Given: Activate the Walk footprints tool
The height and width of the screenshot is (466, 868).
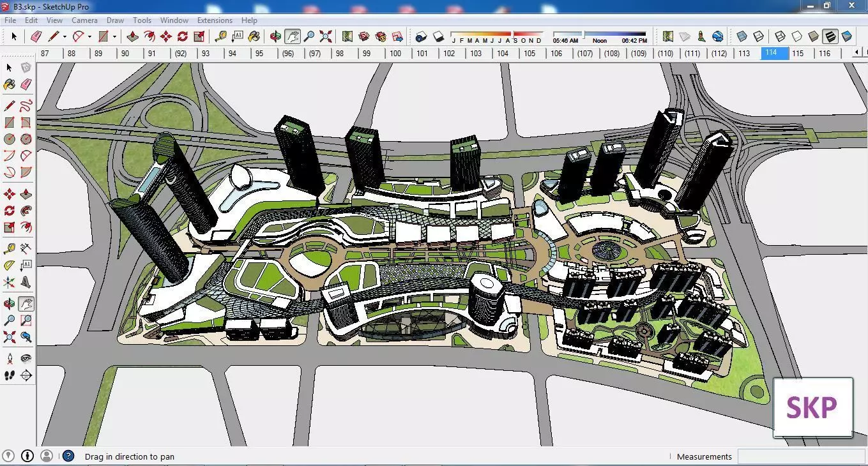Looking at the screenshot, I should point(9,375).
